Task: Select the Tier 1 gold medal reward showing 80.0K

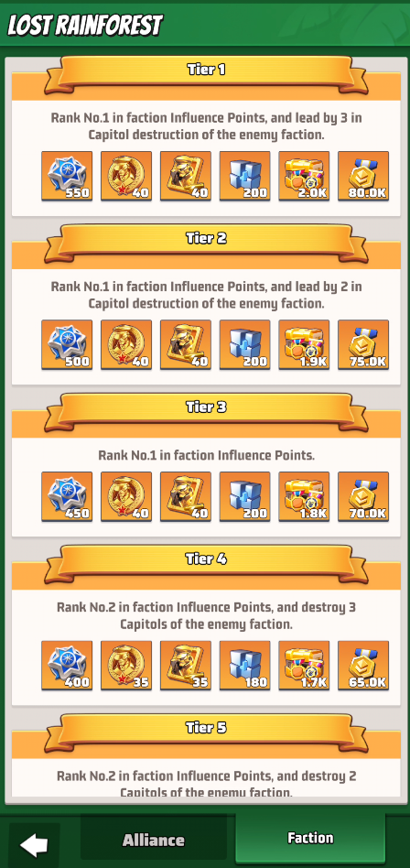Action: point(363,176)
